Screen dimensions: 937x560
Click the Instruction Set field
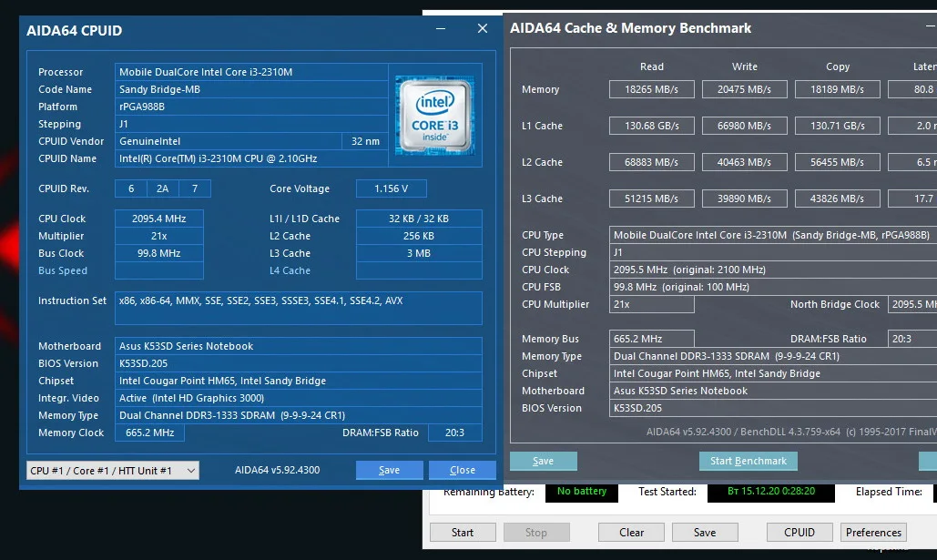point(298,308)
